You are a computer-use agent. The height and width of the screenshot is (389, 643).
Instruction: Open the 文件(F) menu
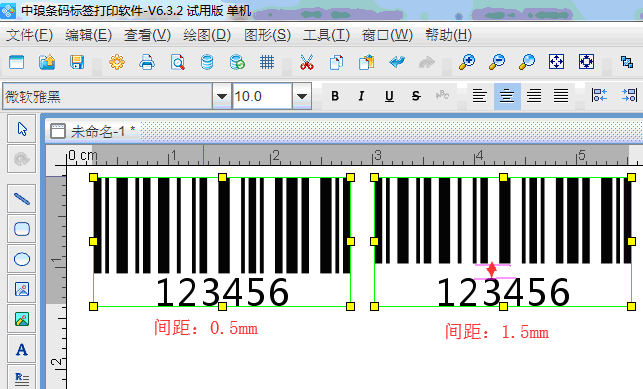(x=30, y=35)
